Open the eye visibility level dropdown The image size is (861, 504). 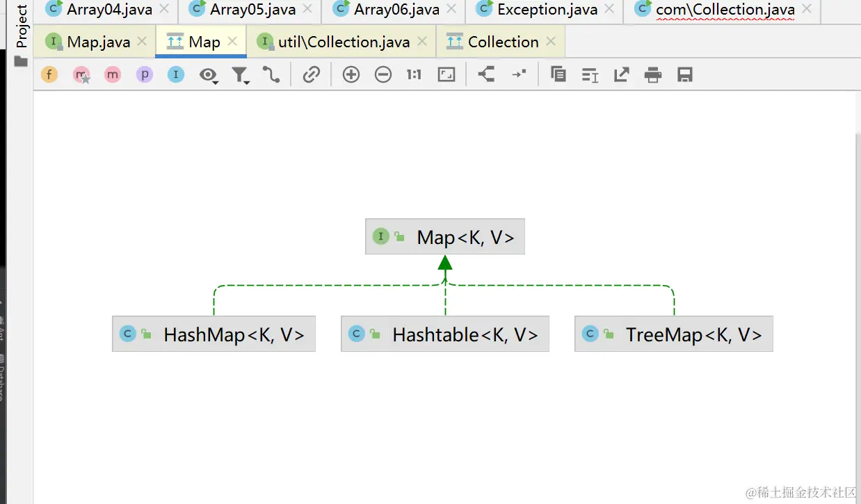[209, 75]
